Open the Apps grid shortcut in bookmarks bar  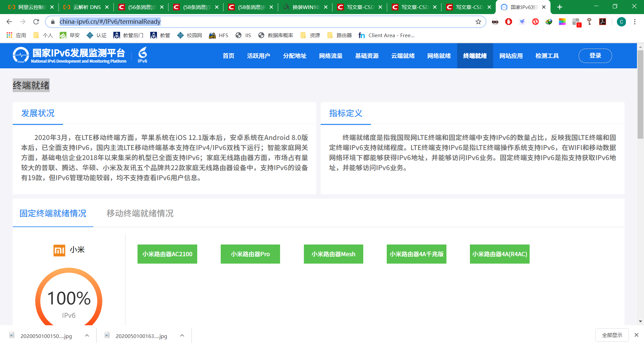point(16,35)
